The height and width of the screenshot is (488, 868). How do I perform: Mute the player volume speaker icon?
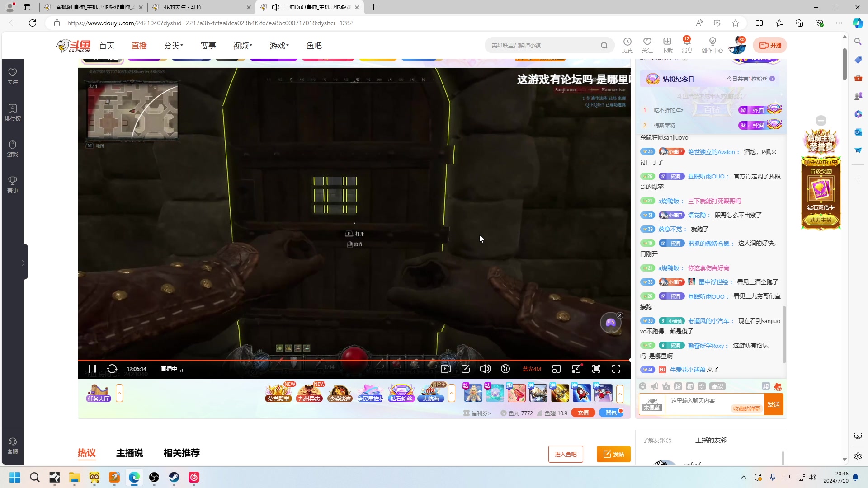[x=485, y=369]
